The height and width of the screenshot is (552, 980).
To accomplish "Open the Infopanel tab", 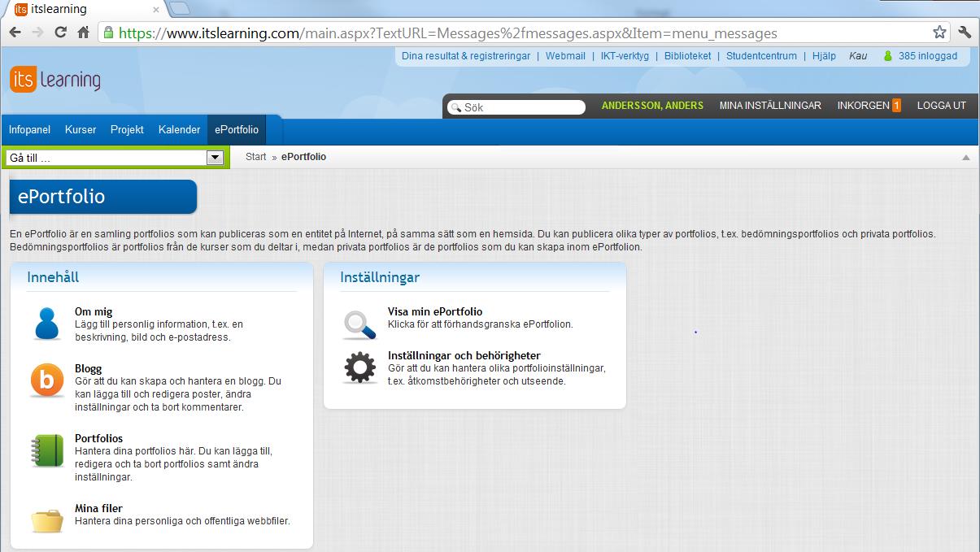I will click(x=29, y=130).
